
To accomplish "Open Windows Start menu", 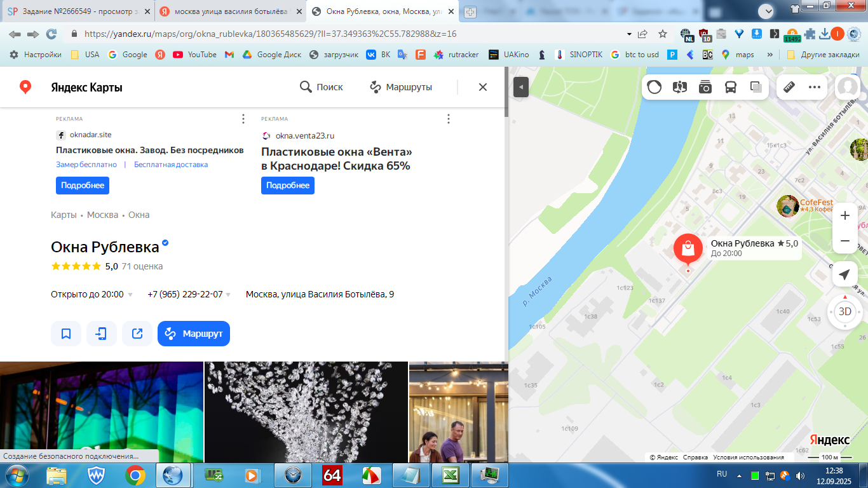I will click(15, 475).
